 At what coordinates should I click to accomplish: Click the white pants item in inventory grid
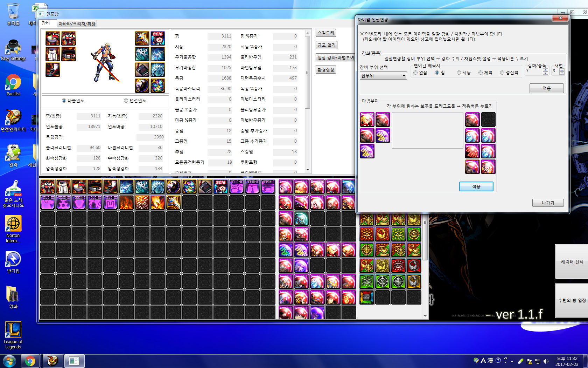pos(63,187)
